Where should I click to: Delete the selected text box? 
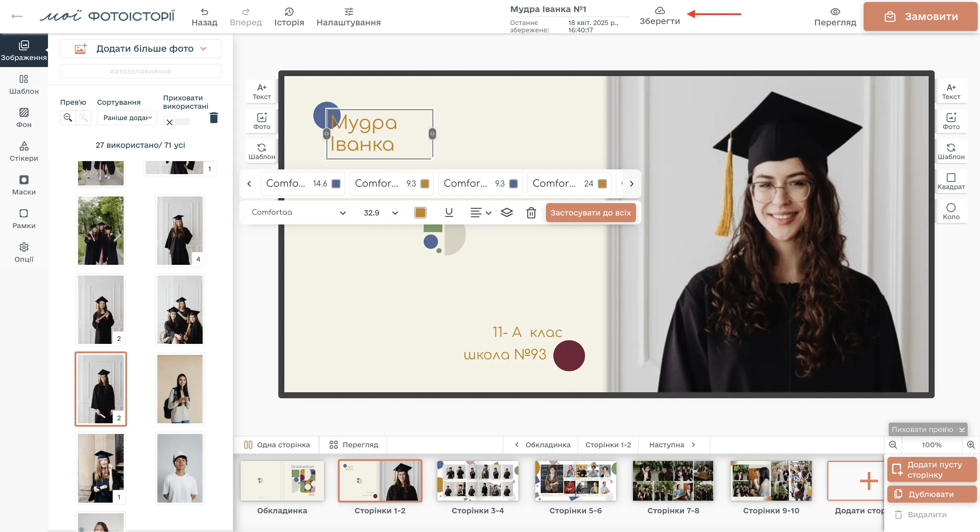[531, 213]
